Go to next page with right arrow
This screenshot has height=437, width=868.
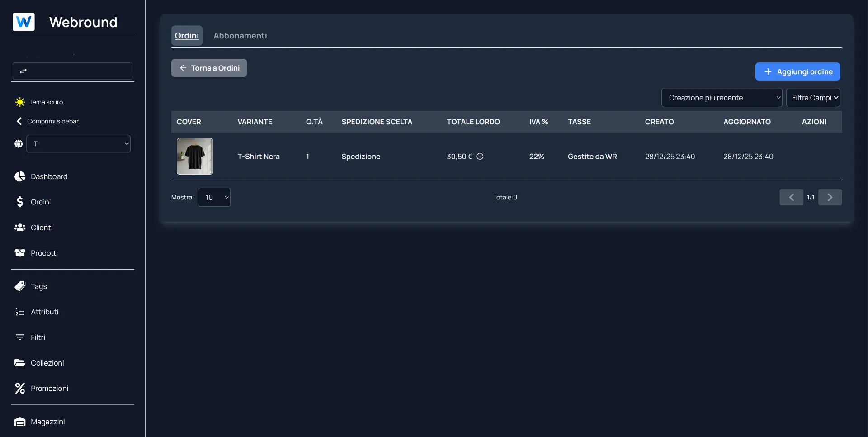click(830, 197)
